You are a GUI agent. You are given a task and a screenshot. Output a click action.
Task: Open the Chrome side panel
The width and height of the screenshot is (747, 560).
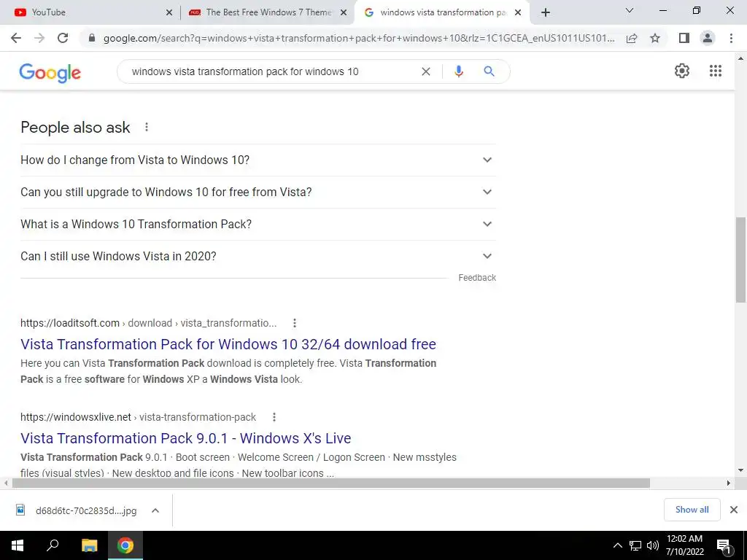click(684, 38)
